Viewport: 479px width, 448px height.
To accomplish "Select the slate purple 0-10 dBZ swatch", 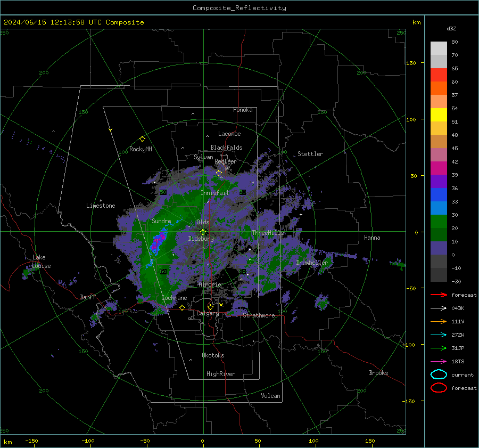I will 439,248.
